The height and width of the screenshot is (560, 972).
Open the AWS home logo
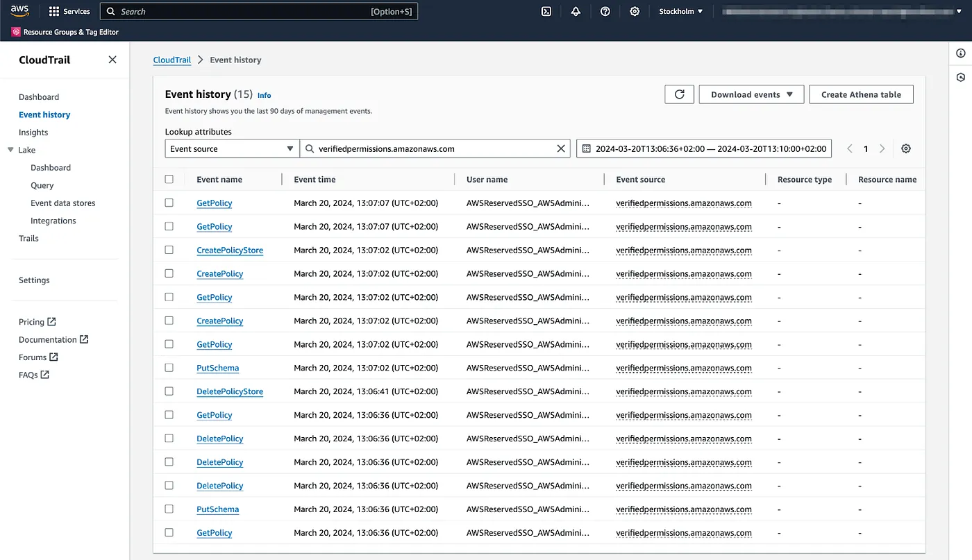[19, 11]
